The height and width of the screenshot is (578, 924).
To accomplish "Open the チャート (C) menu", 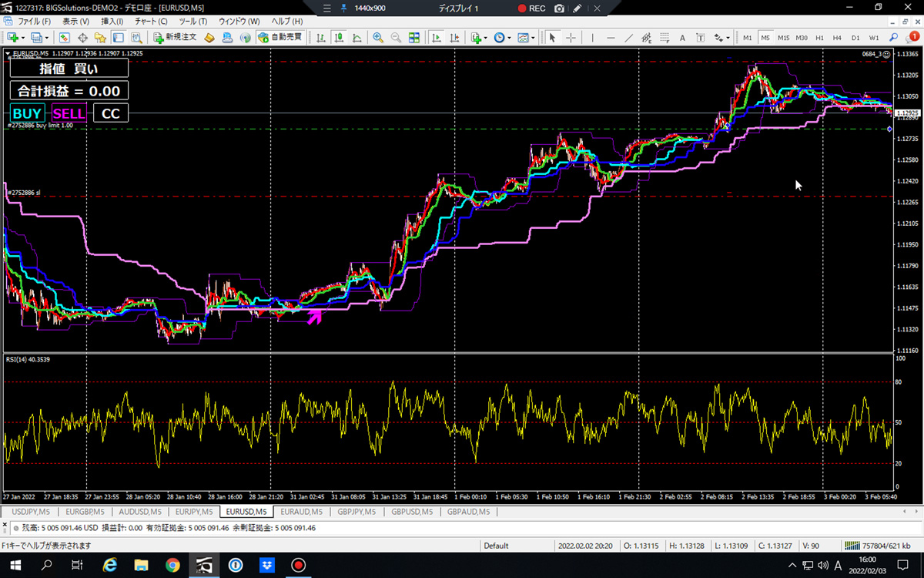I will point(151,21).
